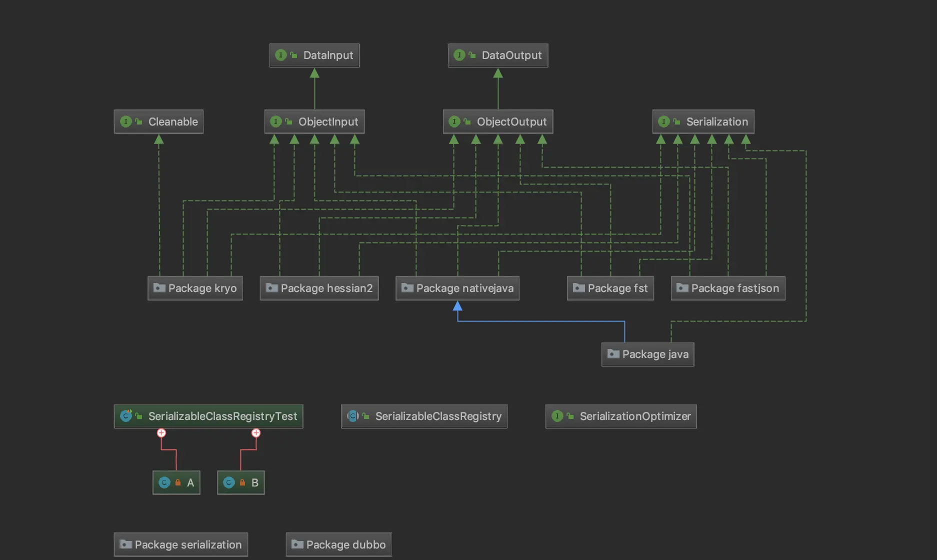Click the interface icon on DataInput node
The width and height of the screenshot is (937, 560).
pyautogui.click(x=281, y=55)
